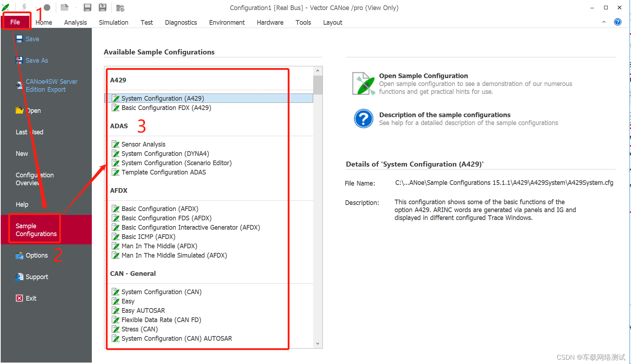
Task: Click the sample list scrollbar thumb
Action: 317,85
